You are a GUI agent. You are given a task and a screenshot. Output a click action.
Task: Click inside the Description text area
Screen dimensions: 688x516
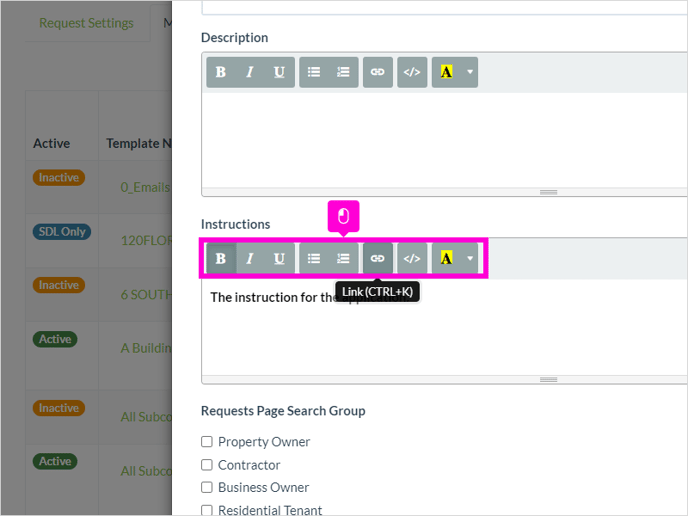pos(444,140)
